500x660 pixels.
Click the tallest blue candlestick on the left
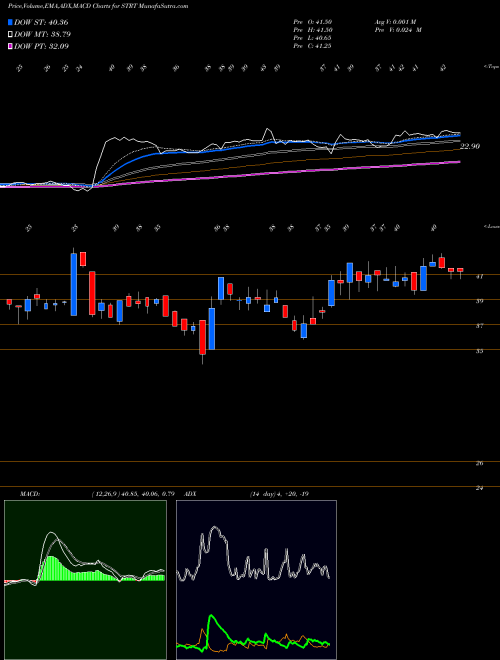[x=74, y=284]
